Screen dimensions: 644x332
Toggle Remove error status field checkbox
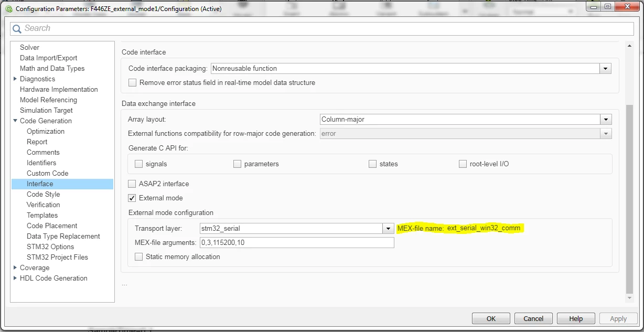(x=132, y=82)
